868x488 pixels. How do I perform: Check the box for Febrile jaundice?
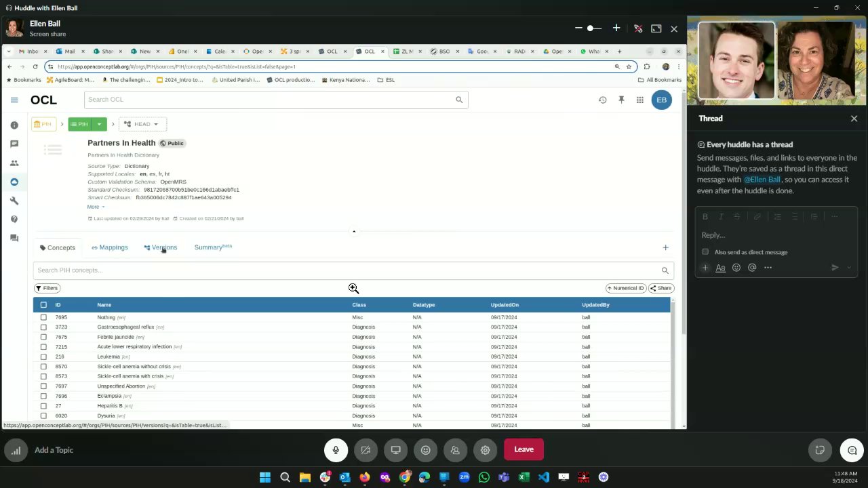[x=43, y=337]
